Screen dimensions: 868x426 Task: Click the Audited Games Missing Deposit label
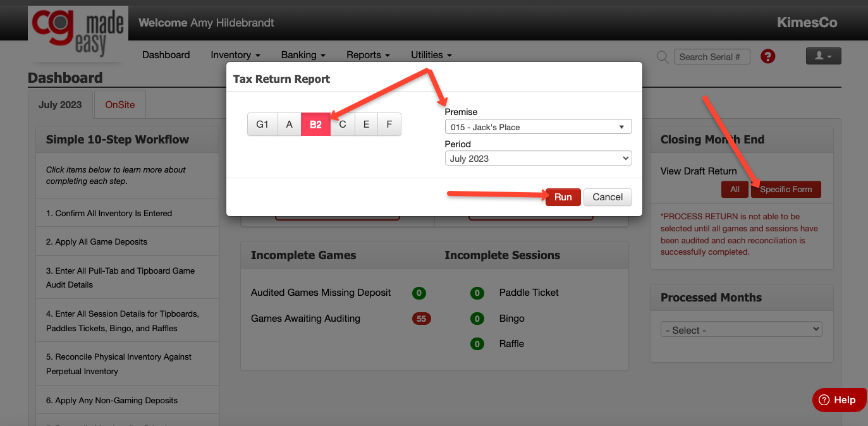pyautogui.click(x=321, y=293)
